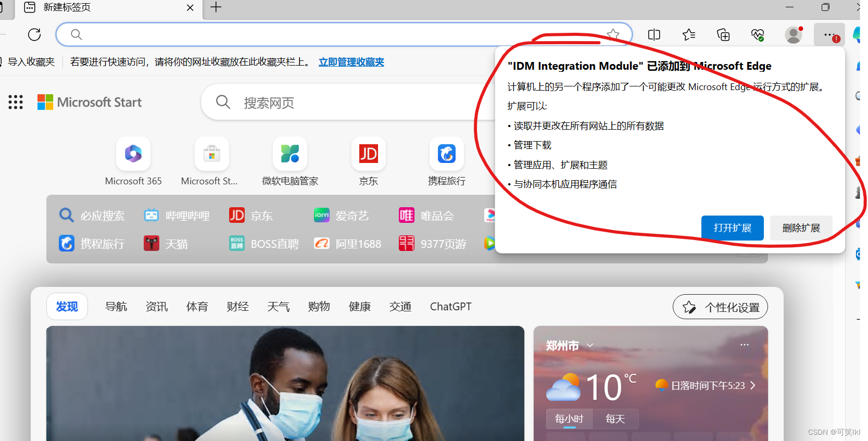Switch to the 财经 tab
Viewport: 868px width, 441px height.
coord(238,307)
